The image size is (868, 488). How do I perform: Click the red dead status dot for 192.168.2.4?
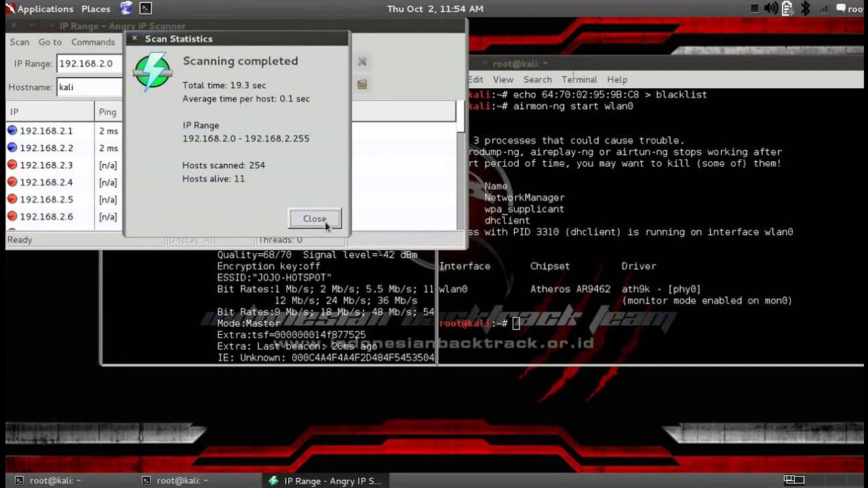click(12, 182)
